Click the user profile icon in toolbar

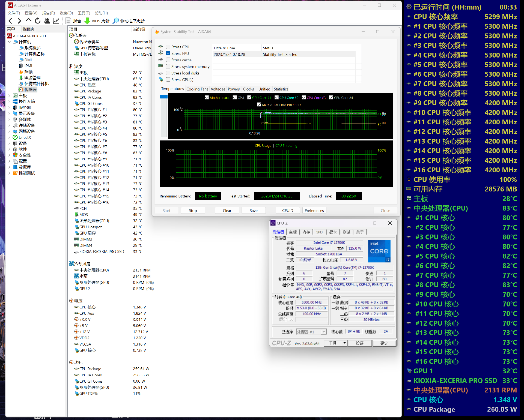click(47, 21)
